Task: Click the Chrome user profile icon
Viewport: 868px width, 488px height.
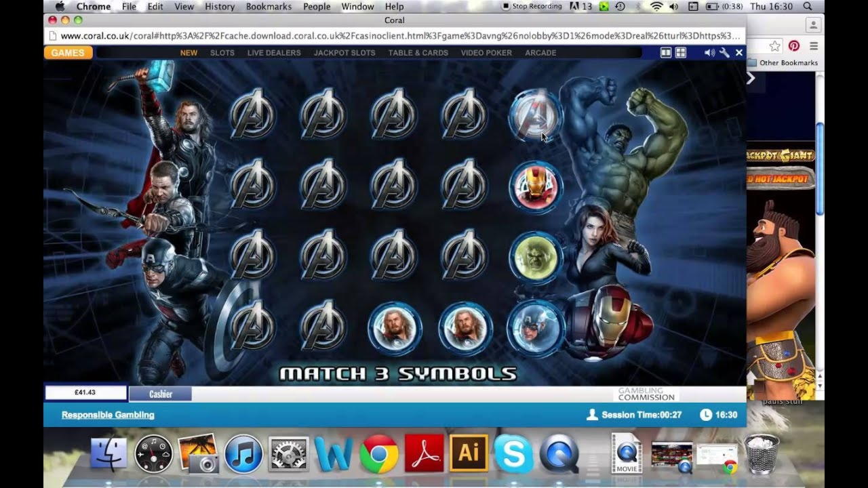Action: [x=813, y=25]
